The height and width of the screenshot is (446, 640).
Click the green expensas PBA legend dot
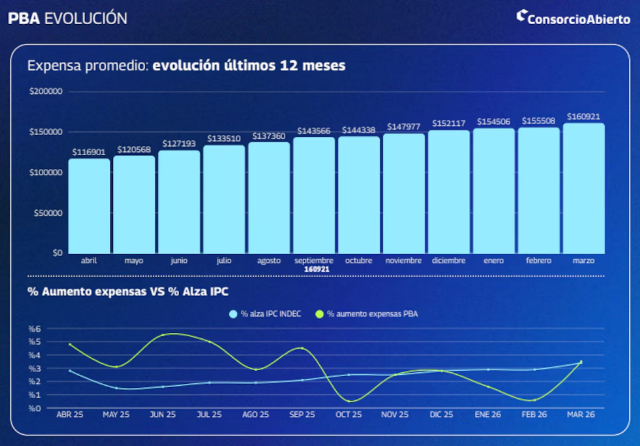click(x=320, y=314)
